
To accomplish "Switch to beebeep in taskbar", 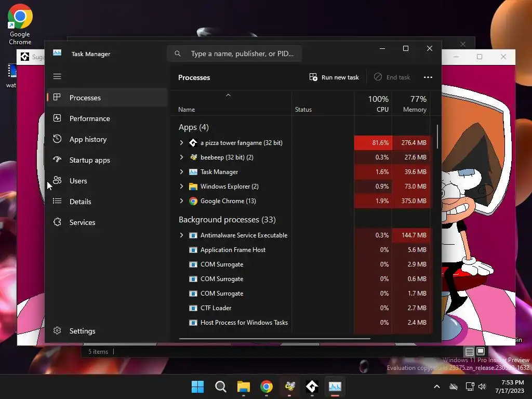I will [x=289, y=387].
